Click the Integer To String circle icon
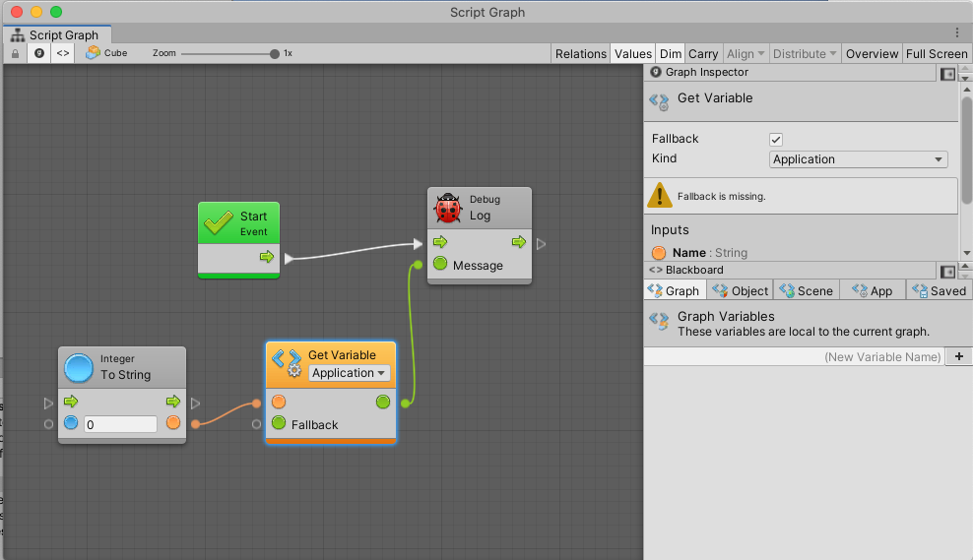 point(78,367)
